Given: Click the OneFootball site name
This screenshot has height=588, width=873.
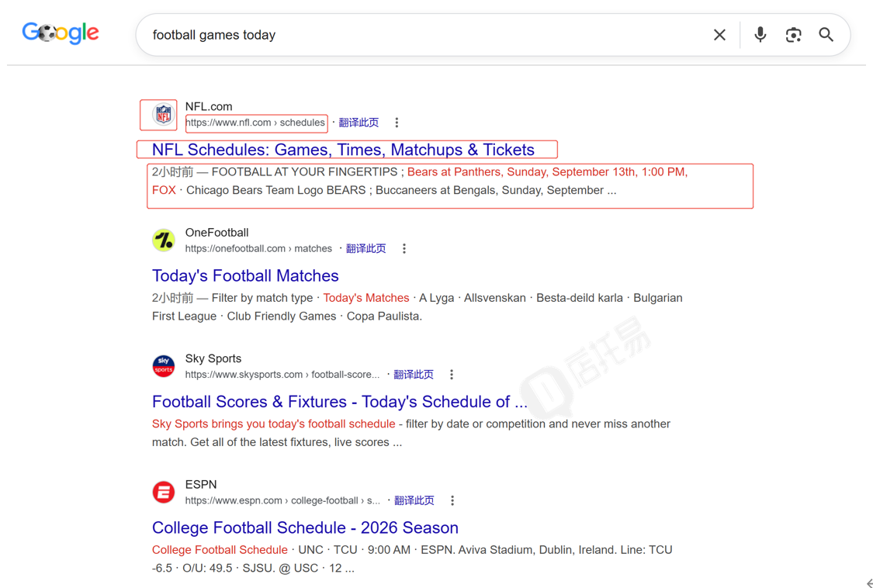Looking at the screenshot, I should (x=217, y=232).
